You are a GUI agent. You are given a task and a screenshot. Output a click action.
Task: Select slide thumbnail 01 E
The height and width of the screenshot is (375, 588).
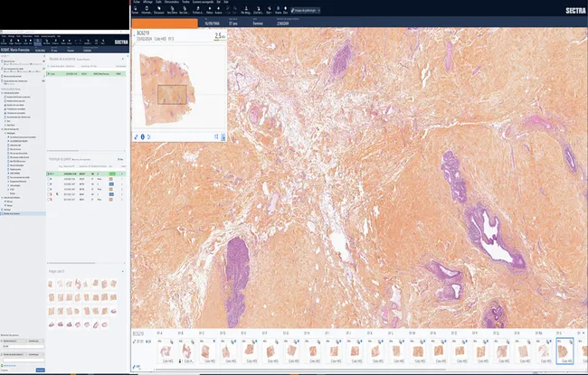point(250,351)
